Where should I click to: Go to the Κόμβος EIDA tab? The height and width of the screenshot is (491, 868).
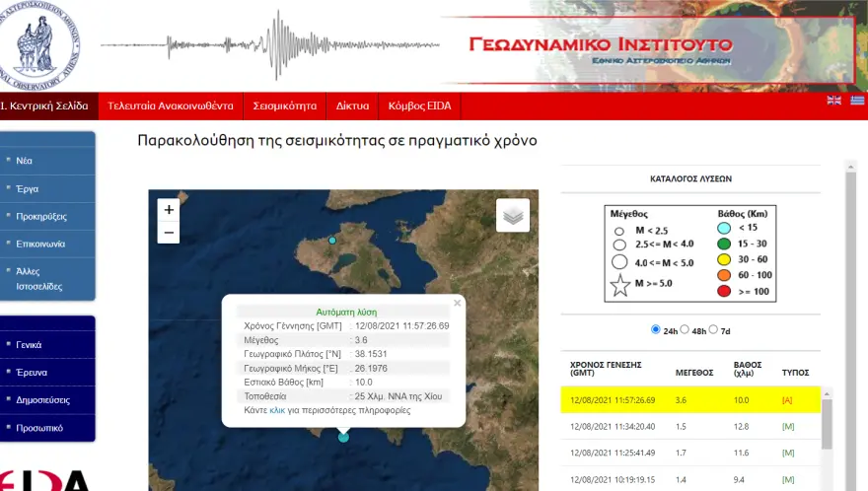pyautogui.click(x=420, y=105)
